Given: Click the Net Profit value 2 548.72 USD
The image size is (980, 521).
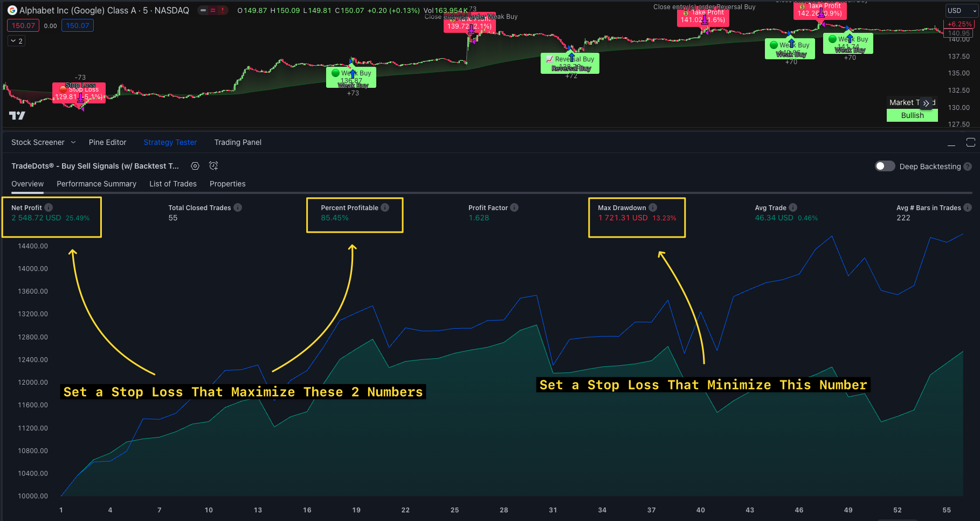Looking at the screenshot, I should click(x=36, y=218).
